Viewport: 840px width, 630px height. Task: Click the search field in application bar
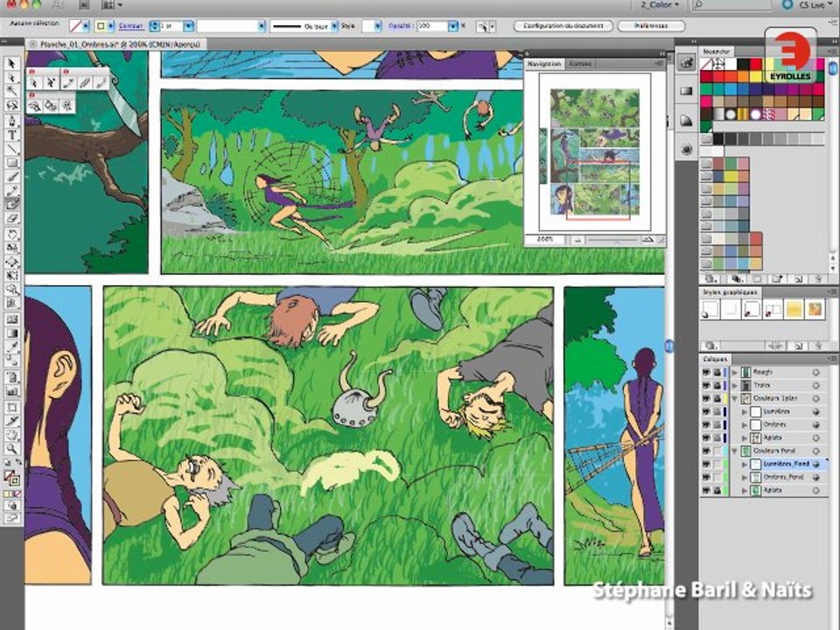tap(732, 5)
